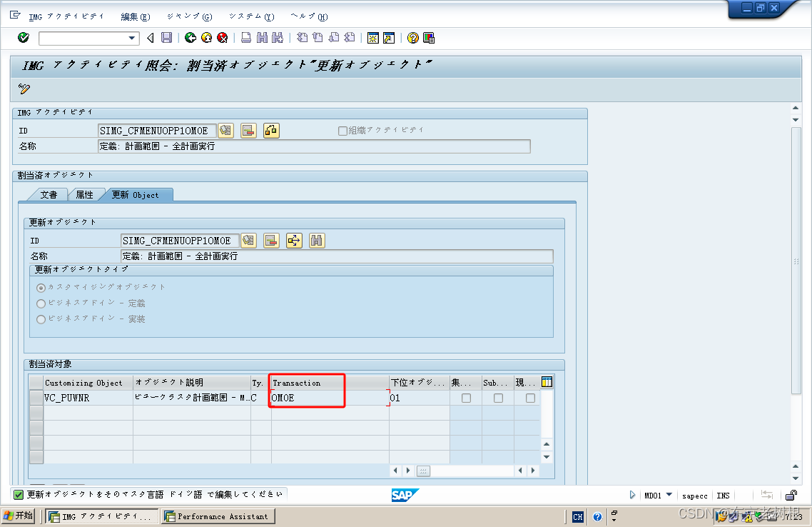Toggle the 組織アクティビティ checkbox
Screen dimensions: 812x527
click(344, 130)
